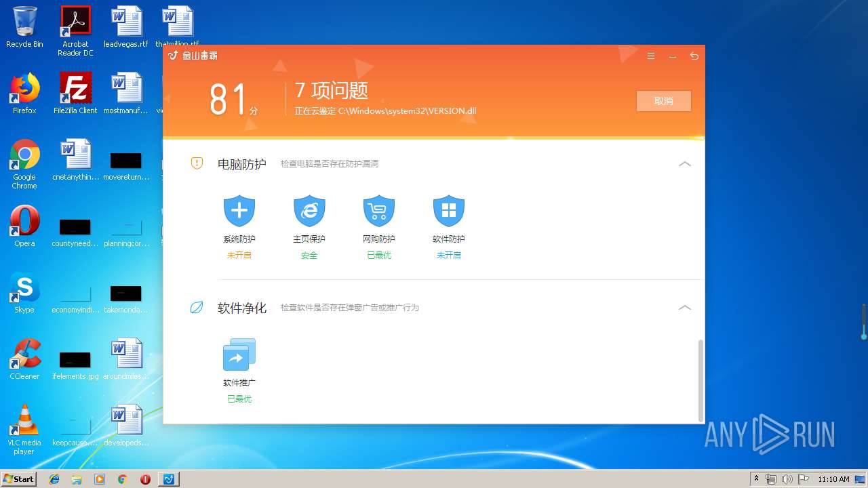The height and width of the screenshot is (488, 868).
Task: Select Acrobat Reader DC desktop icon
Action: click(x=75, y=31)
